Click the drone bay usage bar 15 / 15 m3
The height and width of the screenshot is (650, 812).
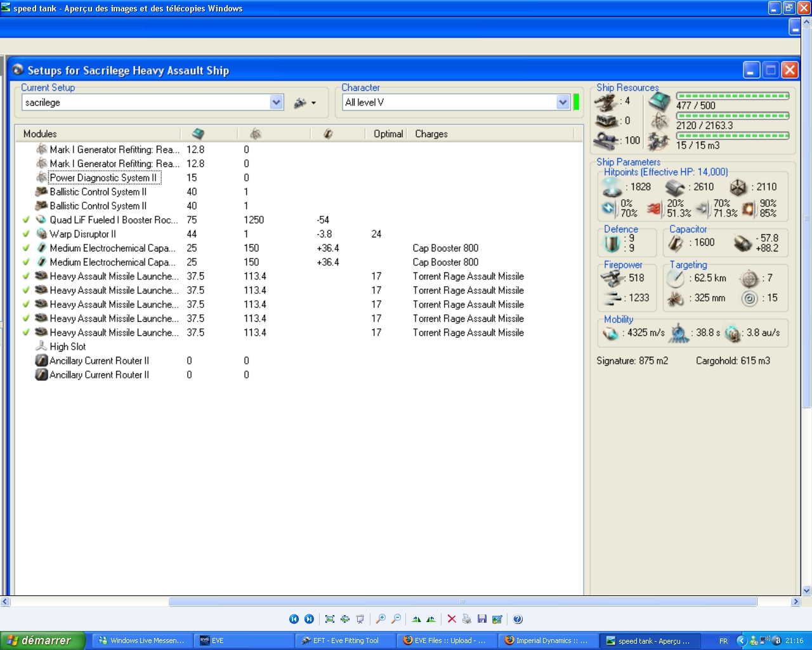point(733,135)
